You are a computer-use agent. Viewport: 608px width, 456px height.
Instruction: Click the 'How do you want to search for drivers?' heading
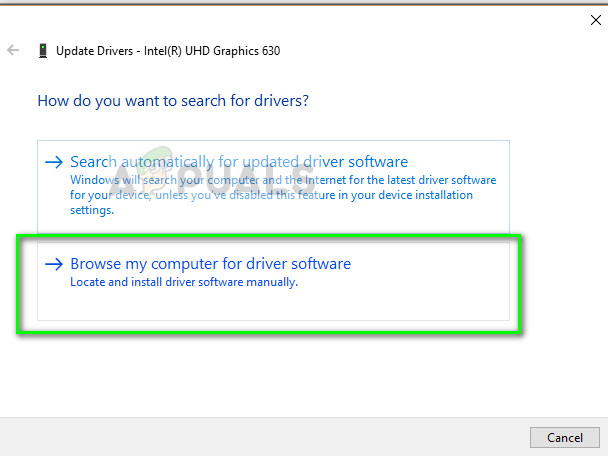point(173,101)
